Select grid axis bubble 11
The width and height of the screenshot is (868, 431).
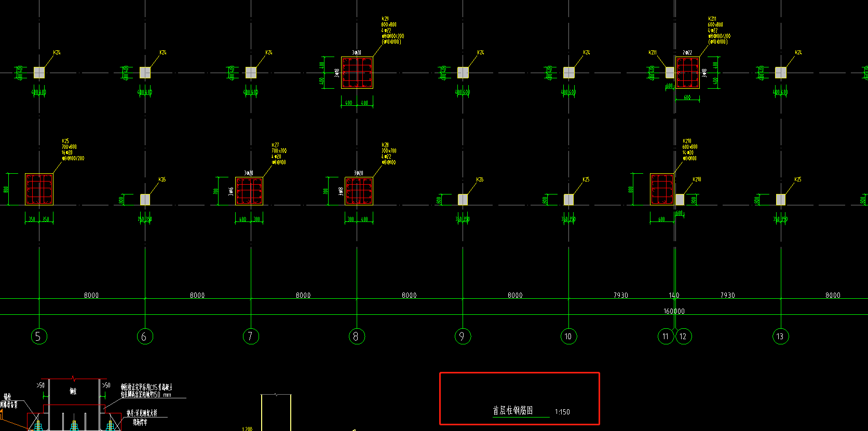(x=666, y=336)
